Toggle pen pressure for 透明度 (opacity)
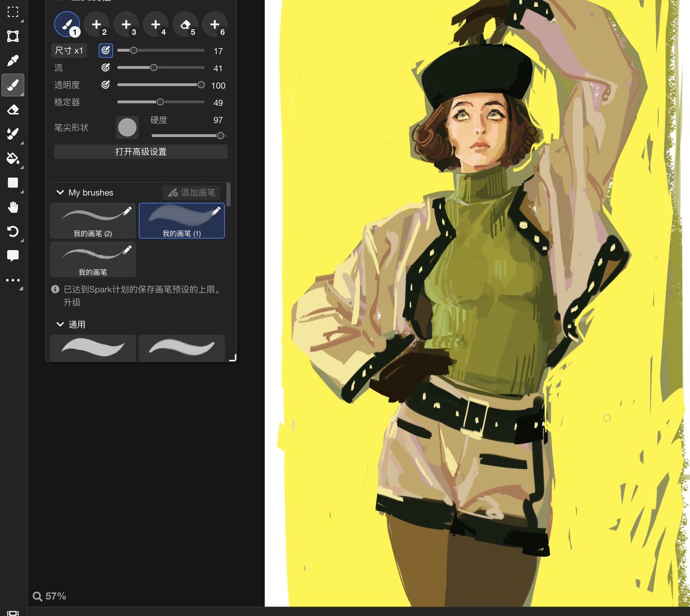 106,85
